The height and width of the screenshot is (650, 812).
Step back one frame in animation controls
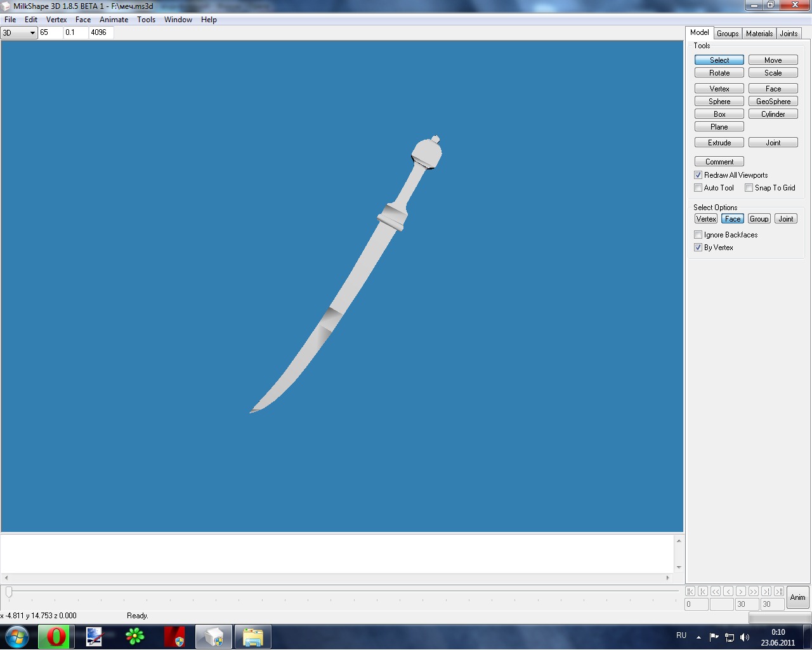click(728, 591)
